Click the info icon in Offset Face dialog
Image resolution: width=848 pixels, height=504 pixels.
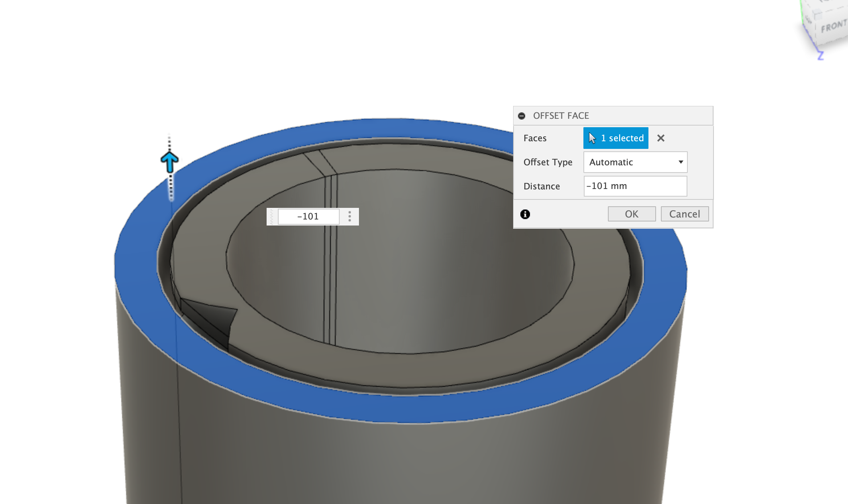(x=525, y=214)
